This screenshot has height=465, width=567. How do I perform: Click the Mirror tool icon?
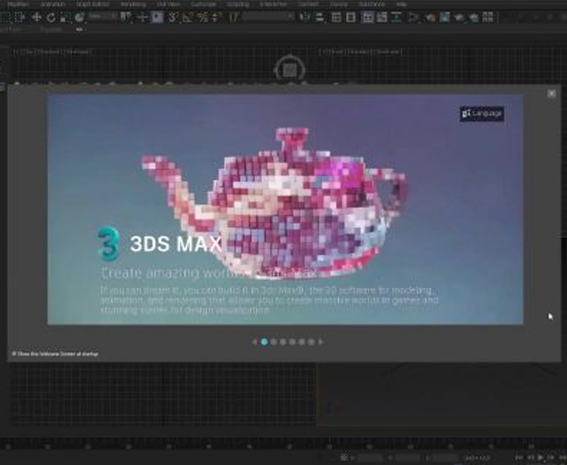(x=305, y=17)
